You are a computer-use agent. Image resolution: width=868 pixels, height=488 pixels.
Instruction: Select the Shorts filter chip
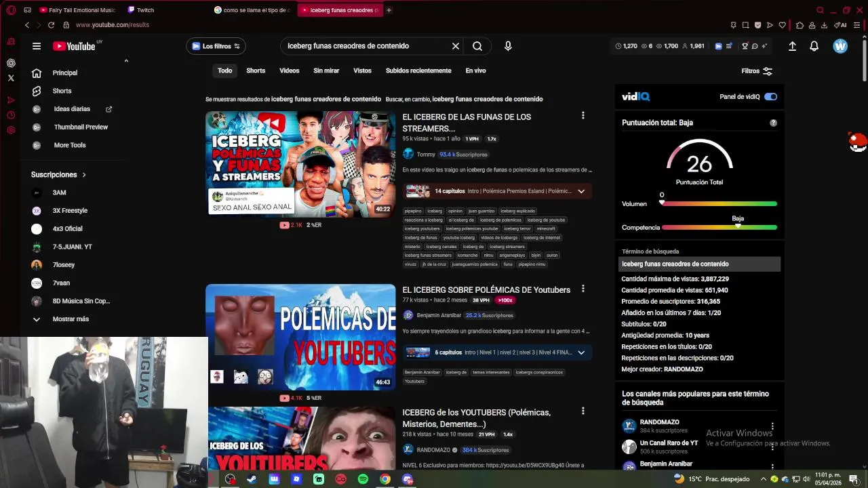point(256,70)
